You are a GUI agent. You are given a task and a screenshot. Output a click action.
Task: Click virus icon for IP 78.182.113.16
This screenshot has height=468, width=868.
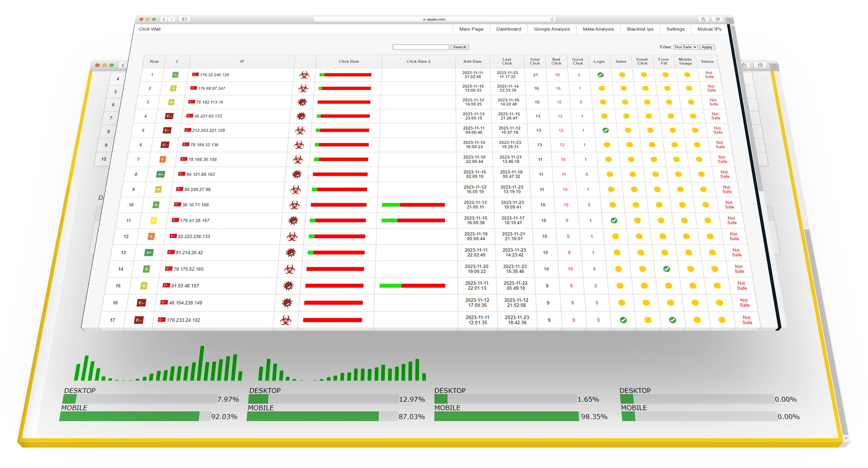click(x=302, y=102)
